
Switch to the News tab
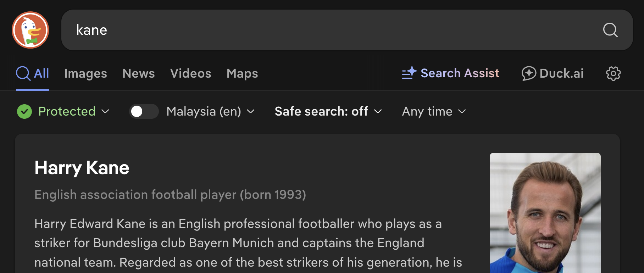(138, 73)
